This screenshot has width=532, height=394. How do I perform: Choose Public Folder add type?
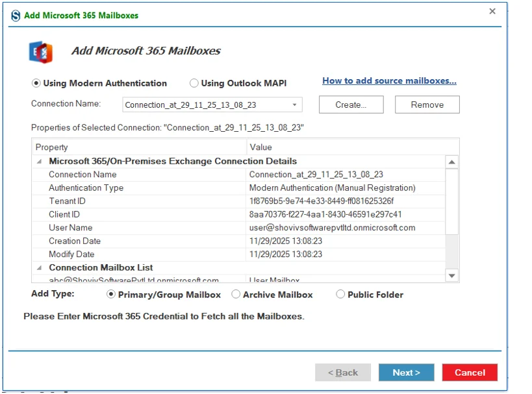340,294
